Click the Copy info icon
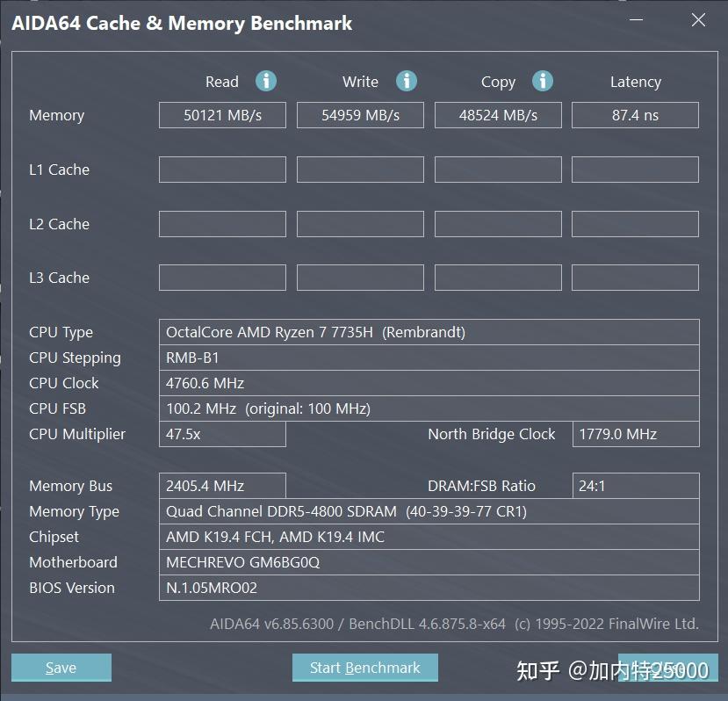This screenshot has width=728, height=701. (543, 81)
